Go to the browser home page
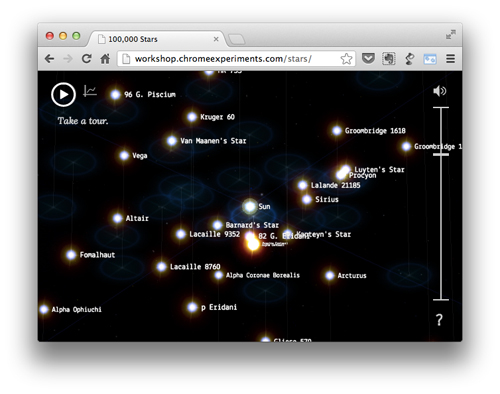Image resolution: width=500 pixels, height=394 pixels. pos(105,59)
